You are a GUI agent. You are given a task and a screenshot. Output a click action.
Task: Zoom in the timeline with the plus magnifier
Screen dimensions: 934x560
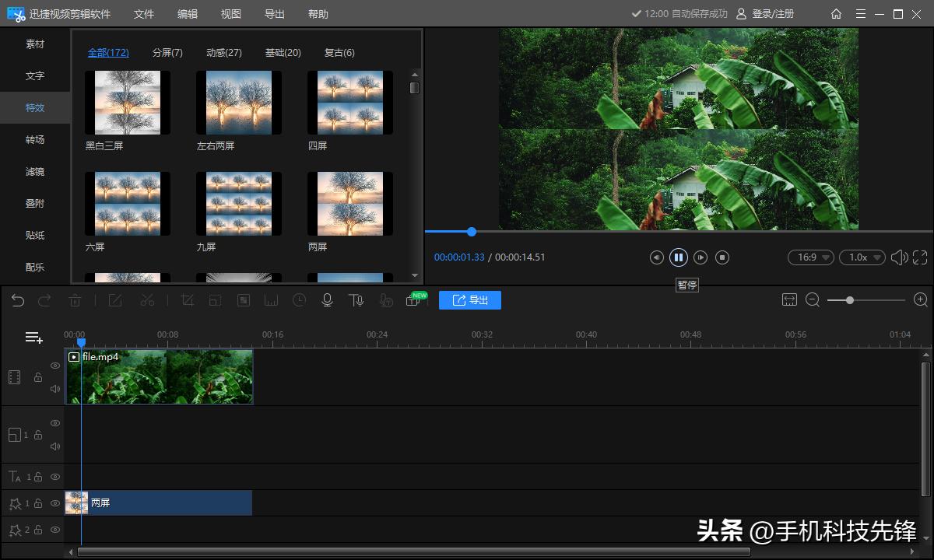[921, 300]
